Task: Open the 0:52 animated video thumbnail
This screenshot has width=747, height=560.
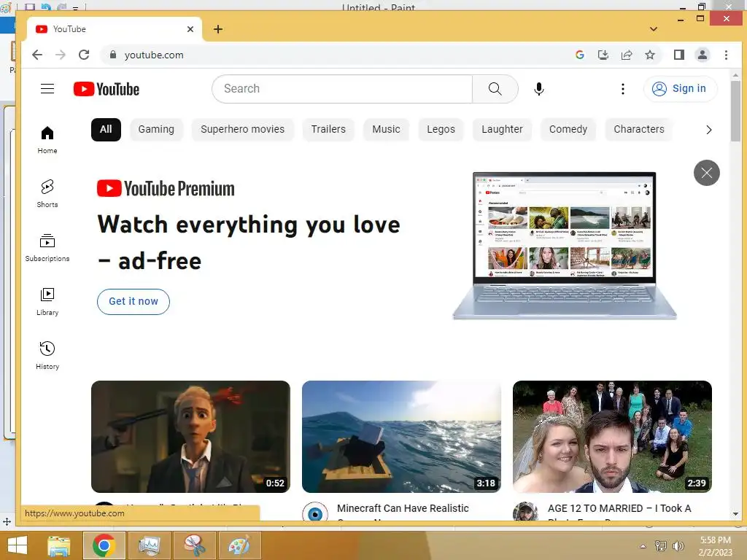Action: point(190,437)
